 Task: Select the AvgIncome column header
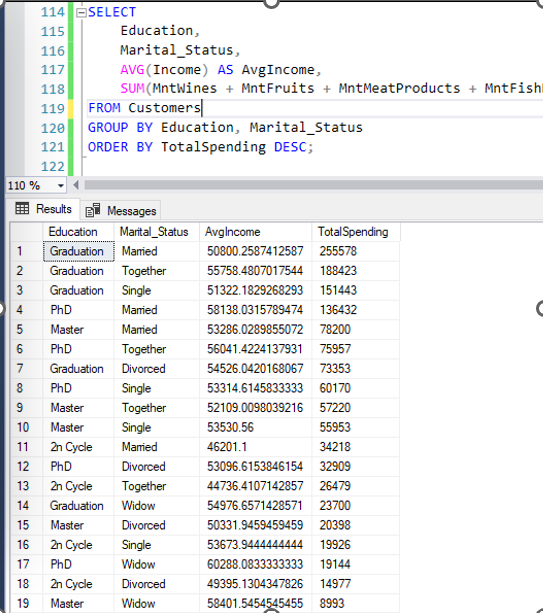point(255,232)
